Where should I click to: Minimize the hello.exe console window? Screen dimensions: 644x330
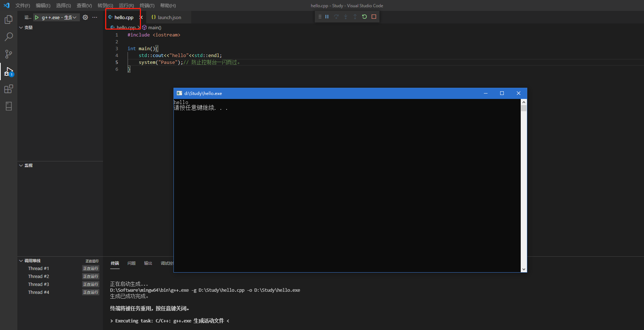click(486, 93)
